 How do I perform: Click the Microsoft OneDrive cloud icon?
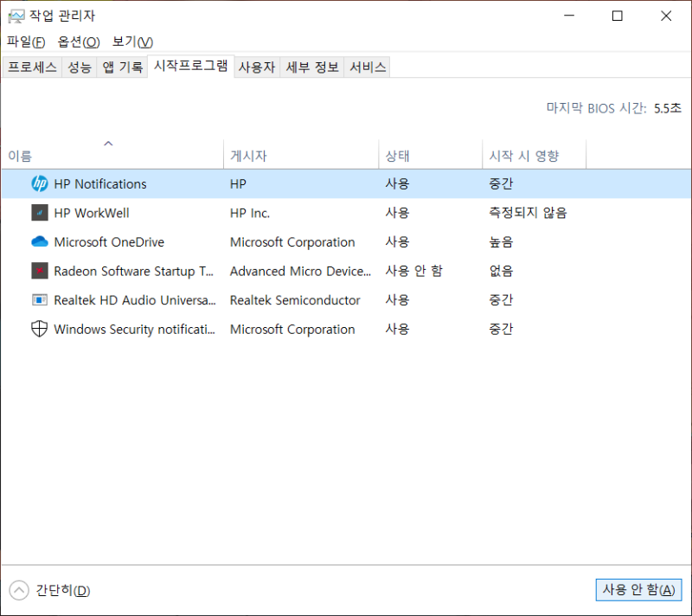[39, 241]
